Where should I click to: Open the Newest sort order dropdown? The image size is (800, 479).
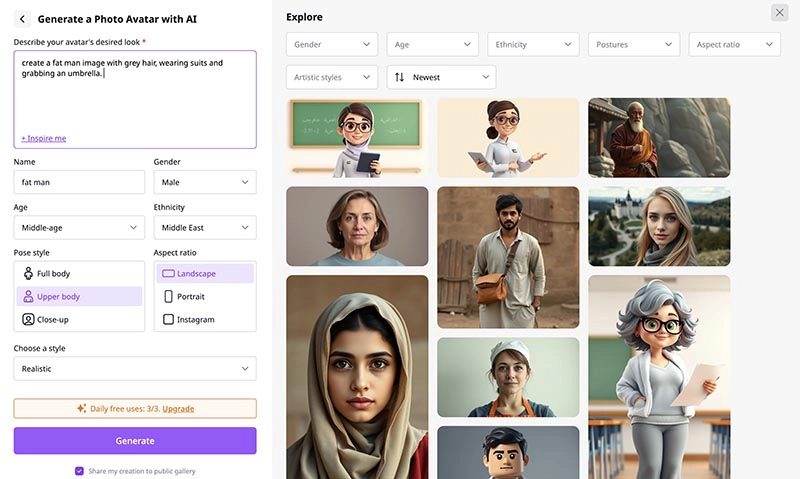pyautogui.click(x=441, y=77)
